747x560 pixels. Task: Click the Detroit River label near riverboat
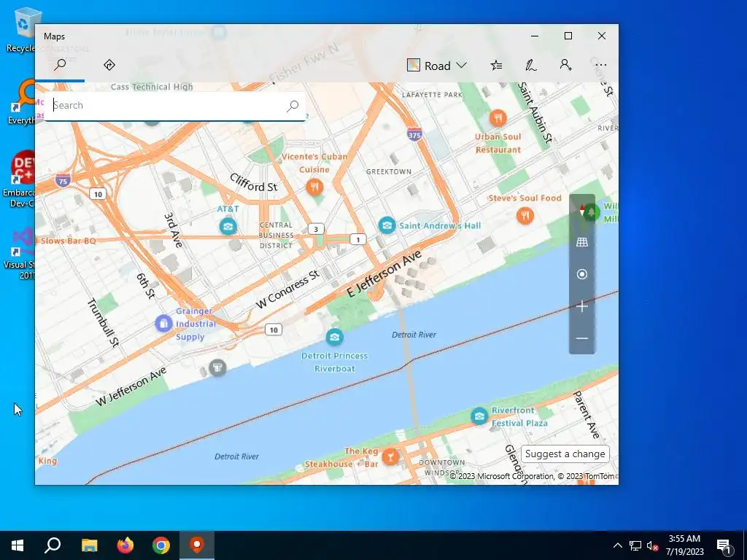click(414, 335)
